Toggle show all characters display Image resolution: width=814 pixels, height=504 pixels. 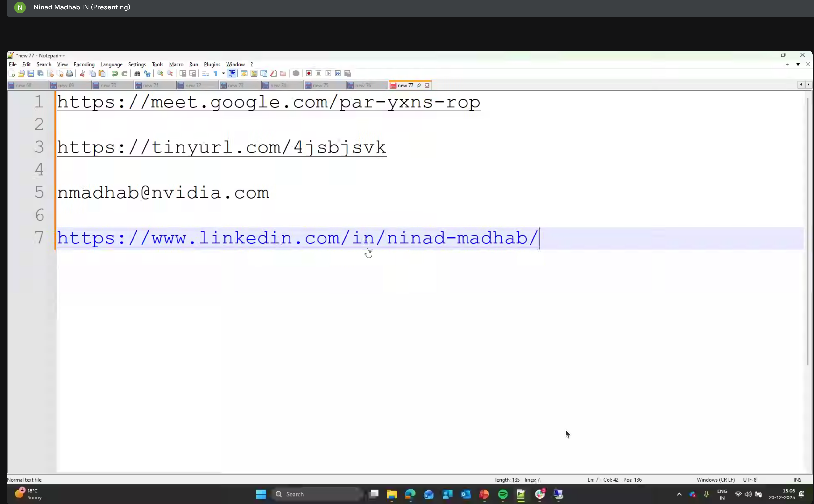pos(216,73)
